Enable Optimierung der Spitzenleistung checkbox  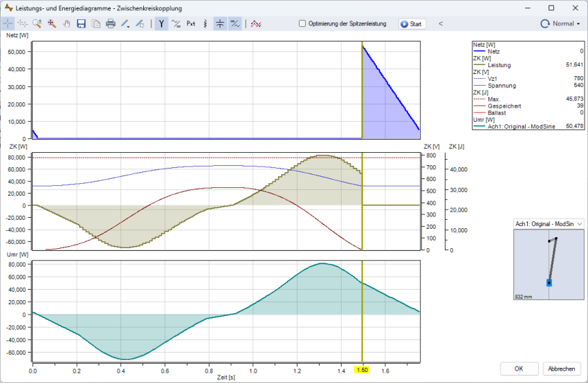pyautogui.click(x=302, y=24)
